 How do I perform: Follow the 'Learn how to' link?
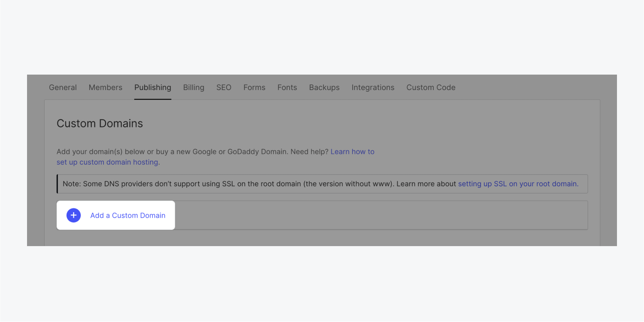point(352,152)
